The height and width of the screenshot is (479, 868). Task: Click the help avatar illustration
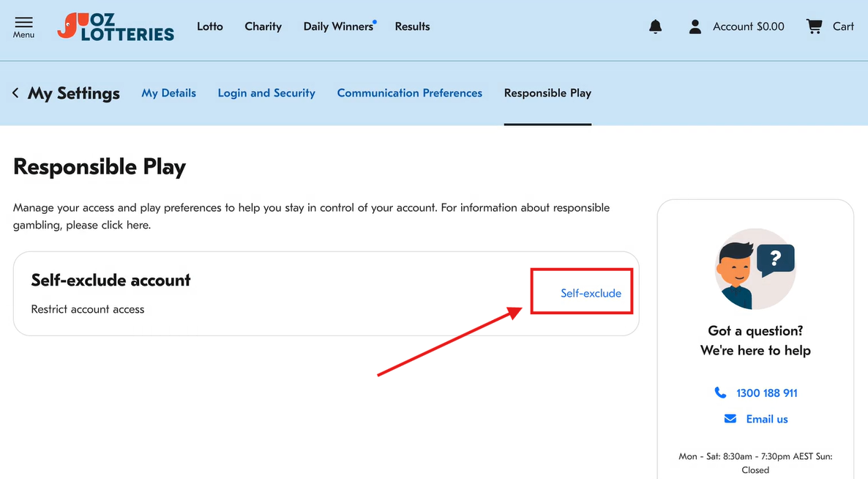click(755, 269)
